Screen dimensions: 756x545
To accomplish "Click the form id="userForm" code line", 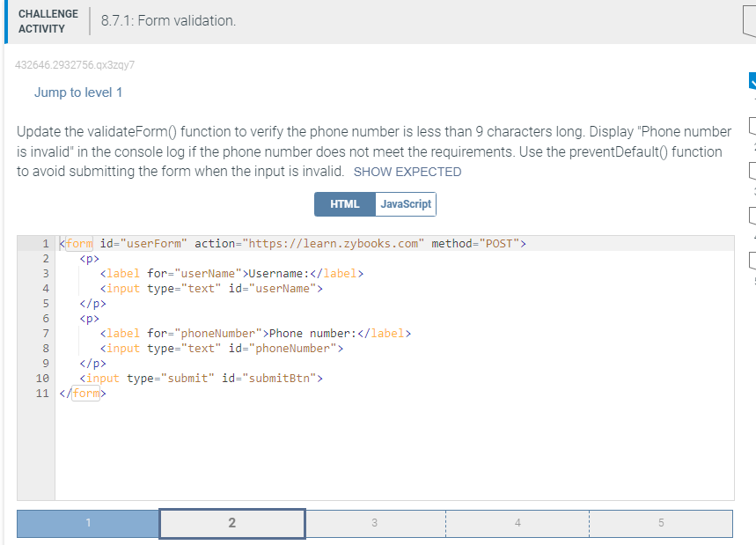I will tap(293, 244).
